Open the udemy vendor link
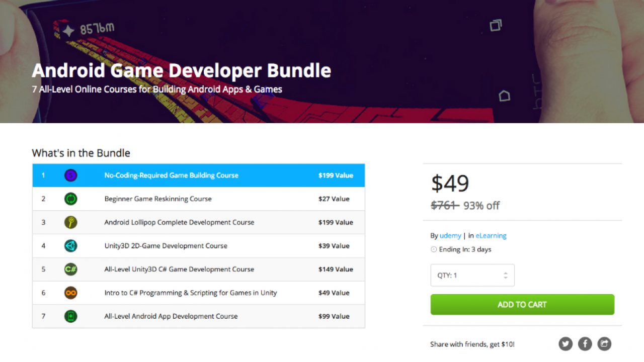 pos(450,235)
